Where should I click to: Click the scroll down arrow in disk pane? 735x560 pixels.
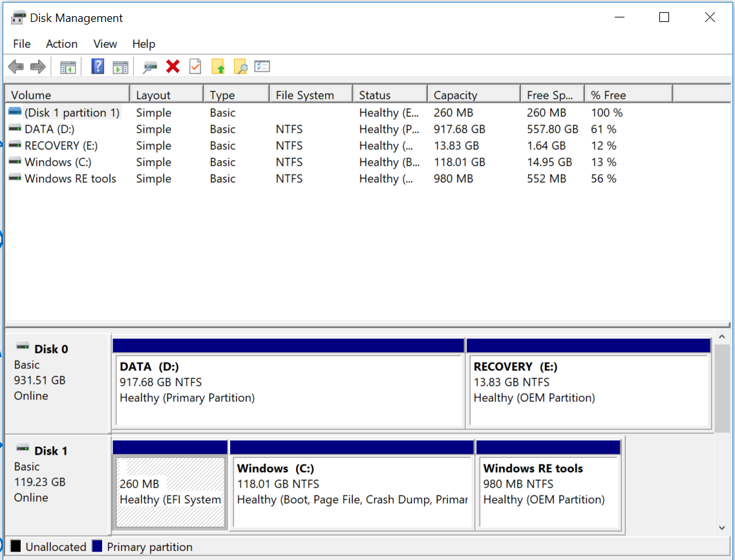(722, 528)
